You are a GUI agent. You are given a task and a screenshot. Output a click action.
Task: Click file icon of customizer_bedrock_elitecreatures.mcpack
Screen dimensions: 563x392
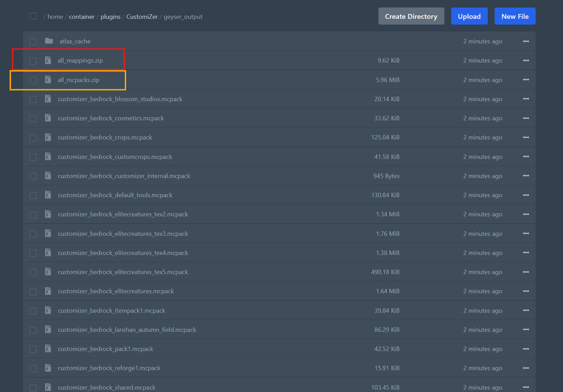[x=48, y=291]
